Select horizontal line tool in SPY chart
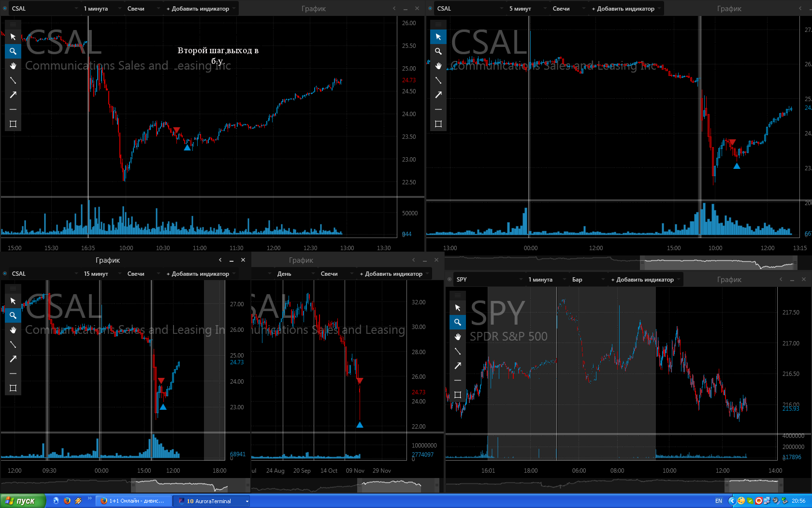The image size is (812, 508). (x=458, y=380)
